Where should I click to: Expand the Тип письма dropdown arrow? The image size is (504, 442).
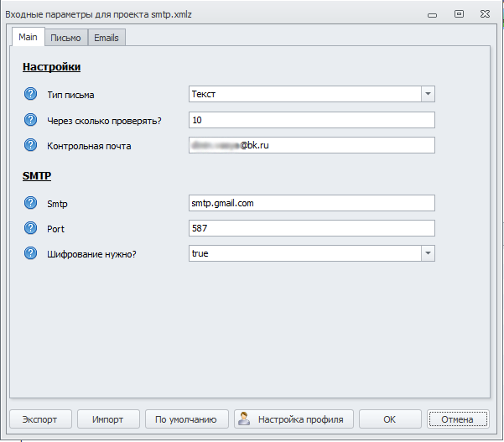pyautogui.click(x=428, y=95)
